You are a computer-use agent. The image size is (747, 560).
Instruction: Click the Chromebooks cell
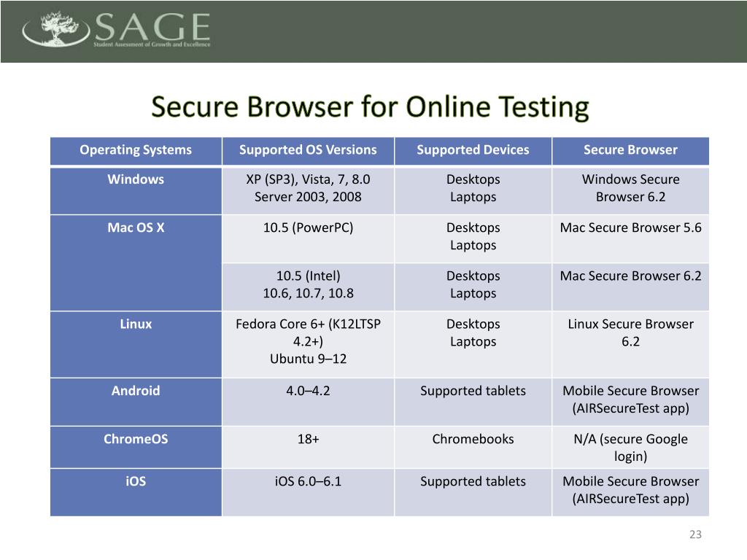(473, 447)
